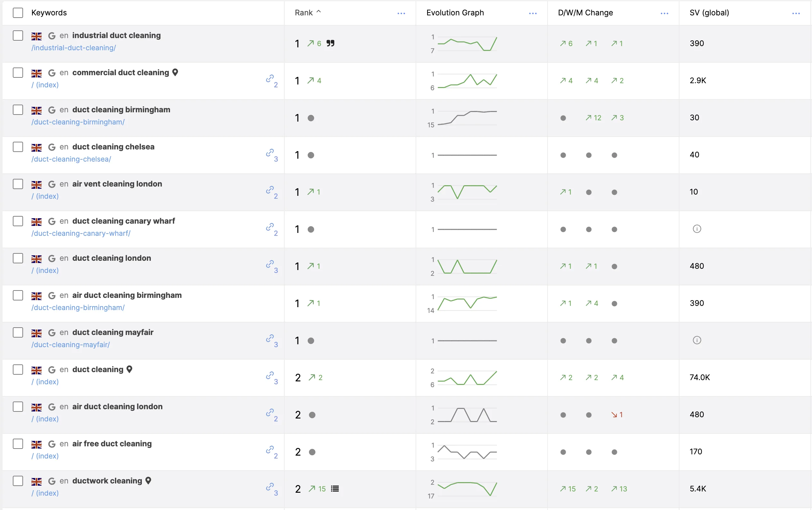Open the /industrial-duct-cleaning/ URL link

74,48
